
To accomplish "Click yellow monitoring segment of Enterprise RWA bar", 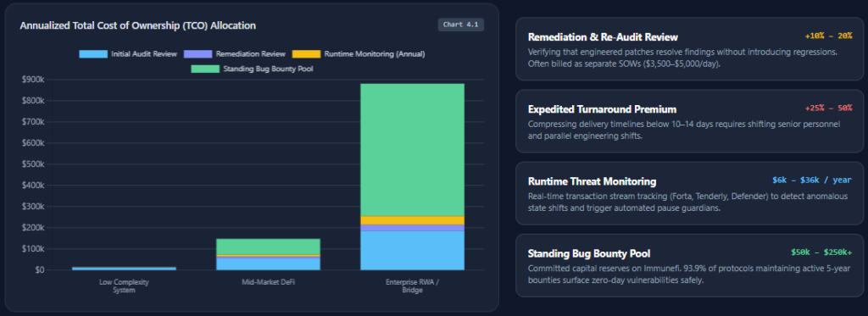I will [x=413, y=220].
